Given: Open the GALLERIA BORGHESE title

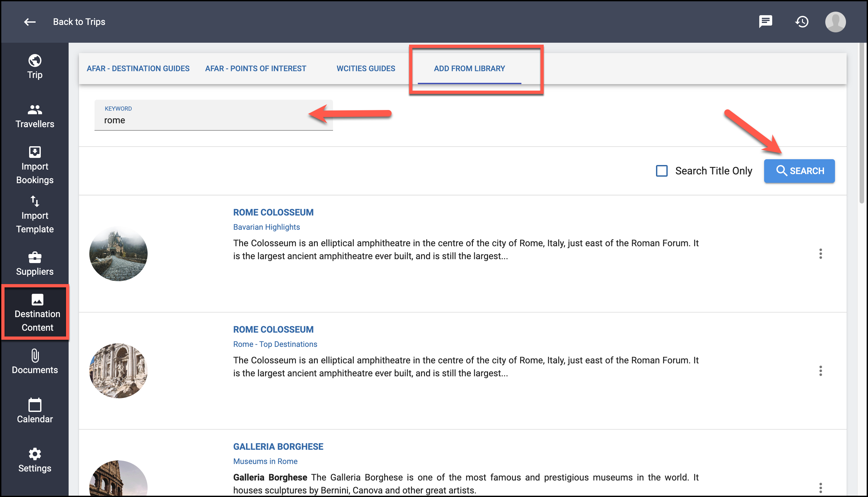Looking at the screenshot, I should coord(278,447).
